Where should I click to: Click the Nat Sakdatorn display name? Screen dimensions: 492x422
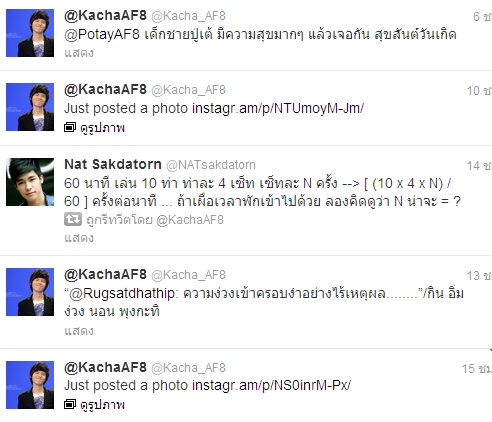[x=113, y=164]
